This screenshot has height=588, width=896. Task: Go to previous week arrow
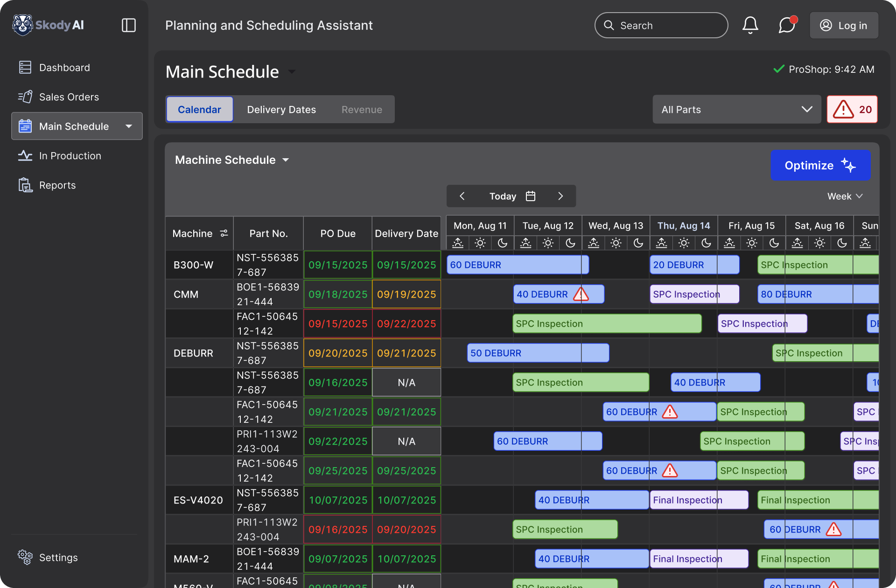[x=462, y=196]
